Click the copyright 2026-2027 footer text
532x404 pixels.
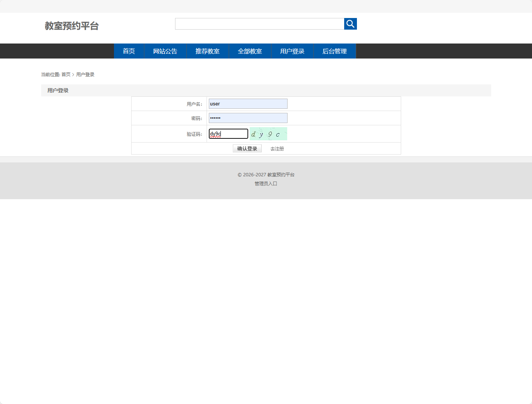pyautogui.click(x=266, y=174)
